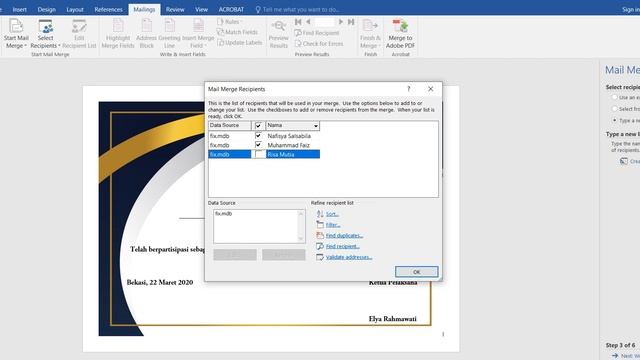Check Risa Mutia recipient checkbox
This screenshot has height=360, width=640.
[x=258, y=154]
